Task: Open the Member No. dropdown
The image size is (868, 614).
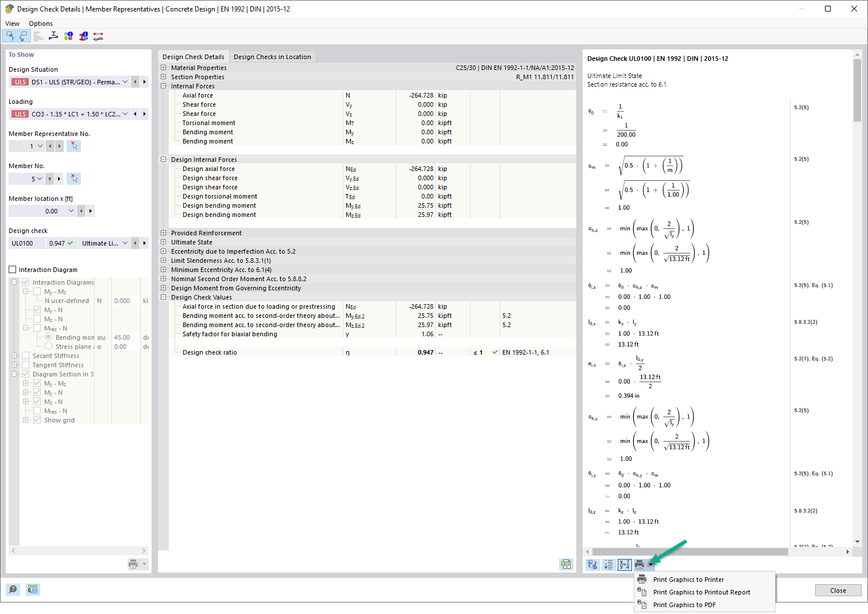Action: pyautogui.click(x=39, y=179)
